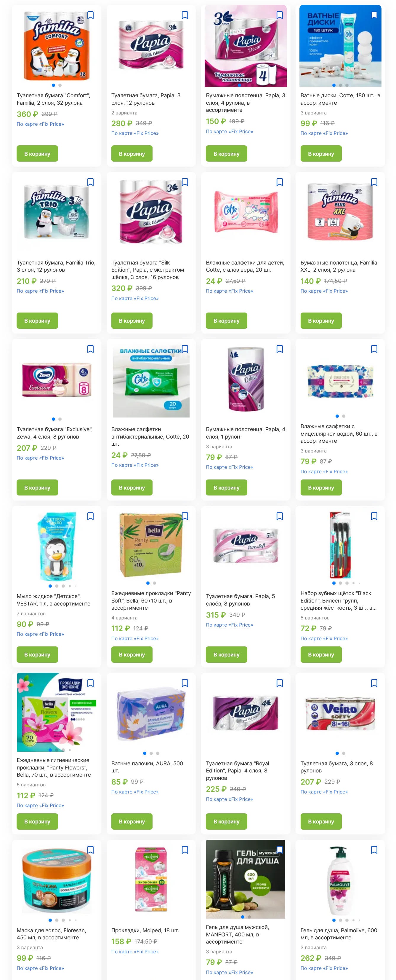396x980 pixels.
Task: Bookmark the Veiro Softy toilet paper
Action: (374, 683)
